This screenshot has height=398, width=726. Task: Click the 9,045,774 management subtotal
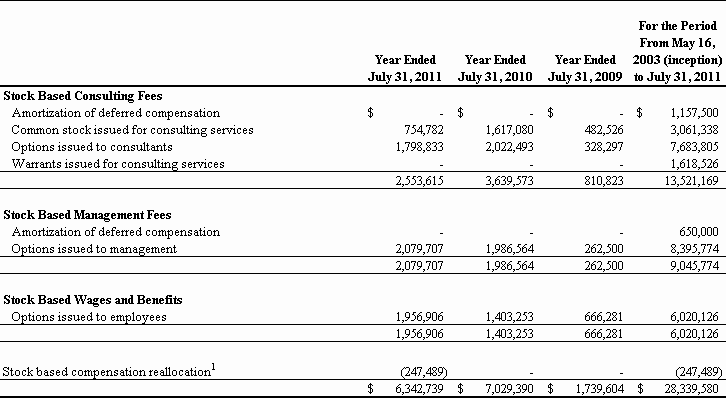(695, 266)
